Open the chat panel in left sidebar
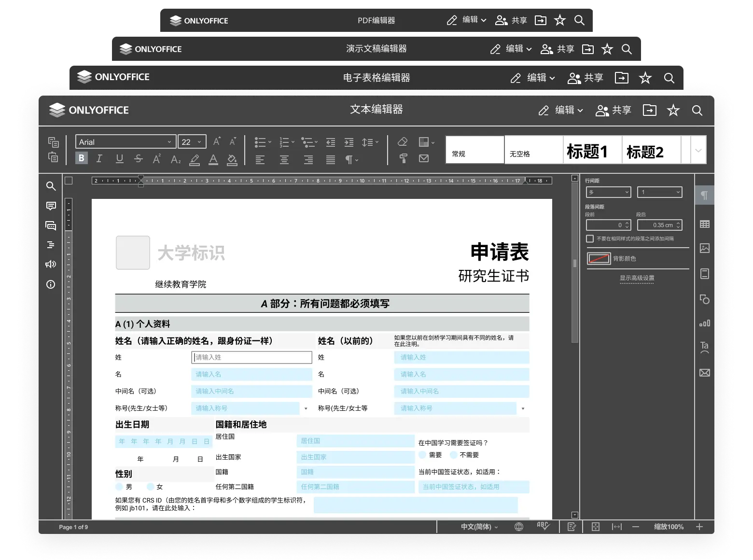 pos(51,225)
